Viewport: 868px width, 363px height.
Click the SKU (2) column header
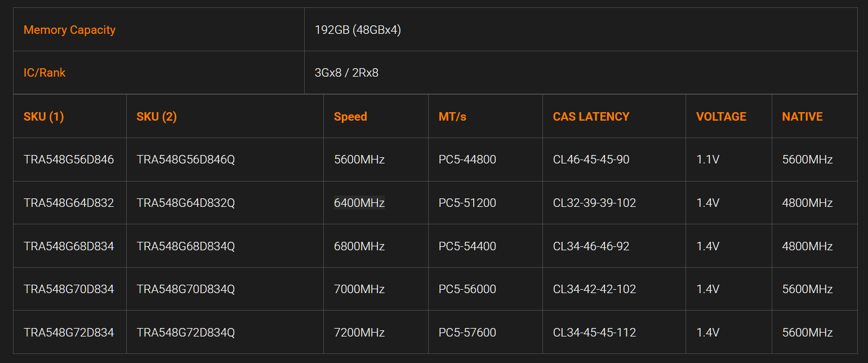[x=157, y=117]
